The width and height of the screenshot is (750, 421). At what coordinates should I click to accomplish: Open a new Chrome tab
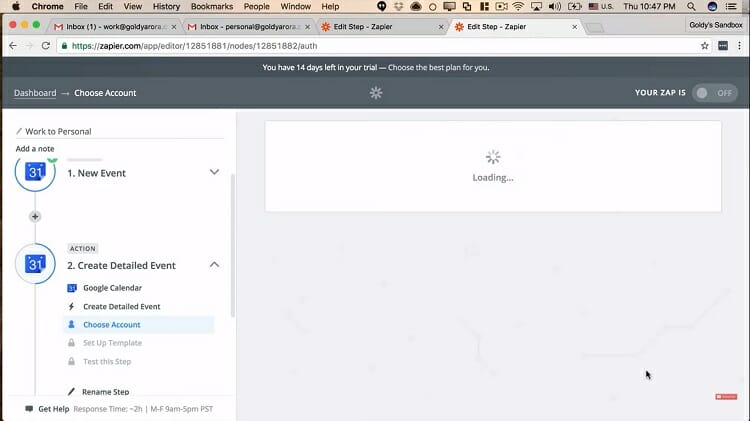coord(595,28)
